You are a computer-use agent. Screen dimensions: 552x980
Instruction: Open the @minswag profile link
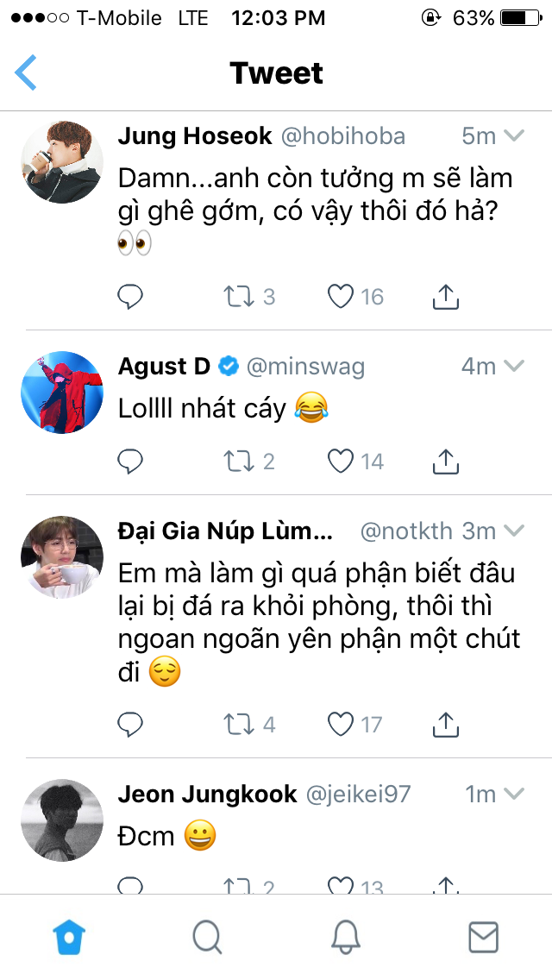point(305,367)
